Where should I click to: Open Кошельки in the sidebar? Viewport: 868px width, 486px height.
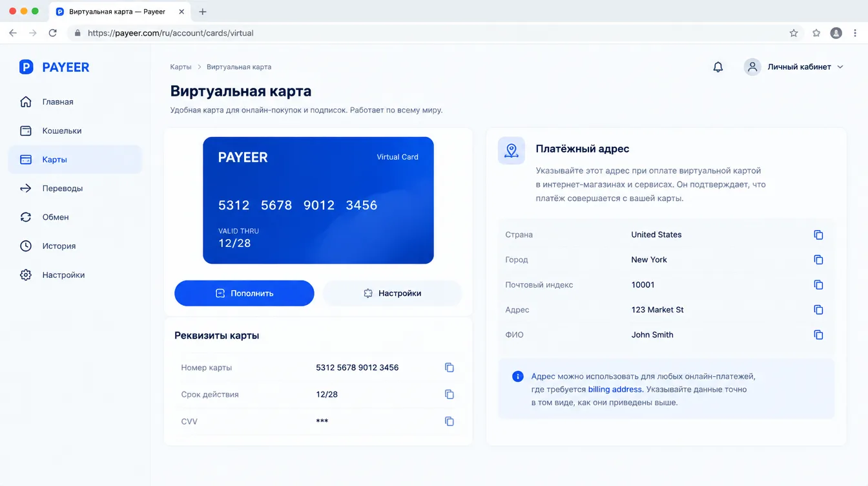tap(75, 131)
